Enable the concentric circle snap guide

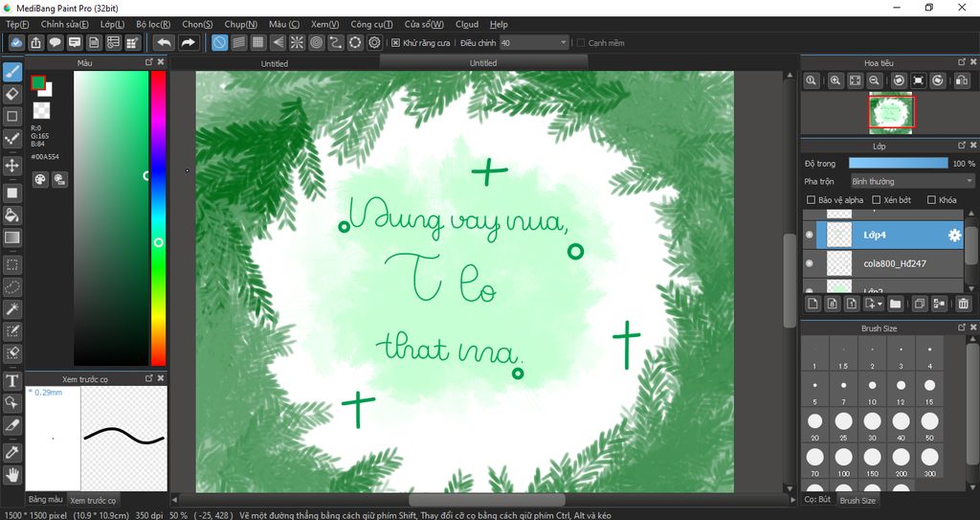click(316, 42)
